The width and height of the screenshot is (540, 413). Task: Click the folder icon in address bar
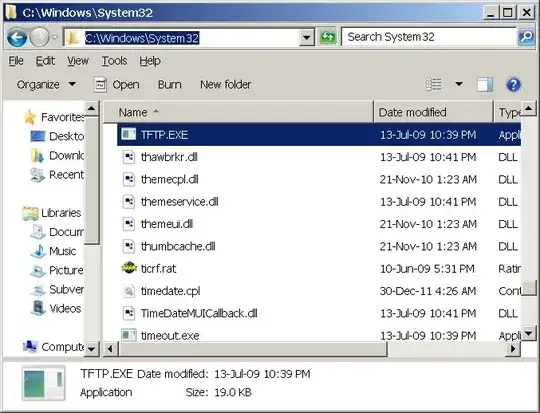tap(73, 38)
